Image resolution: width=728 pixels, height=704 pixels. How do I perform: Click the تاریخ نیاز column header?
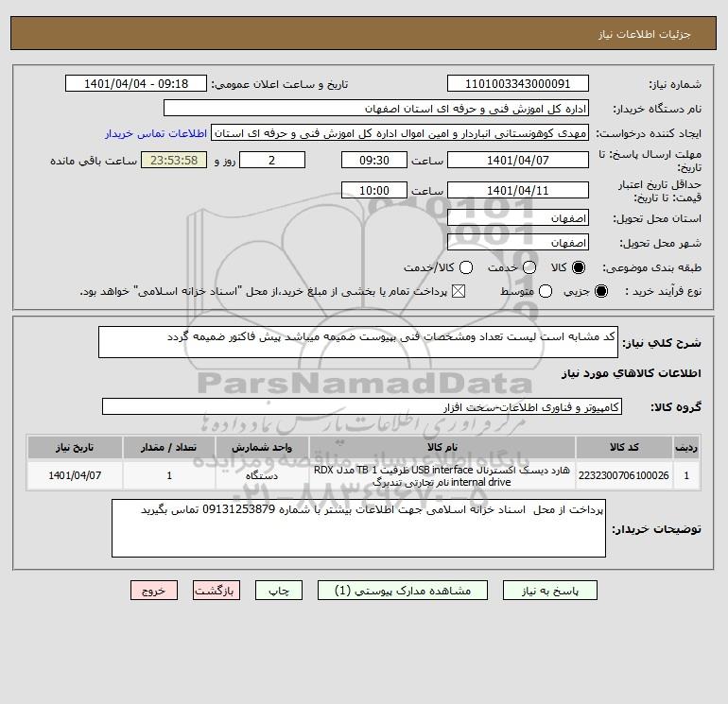pyautogui.click(x=75, y=447)
